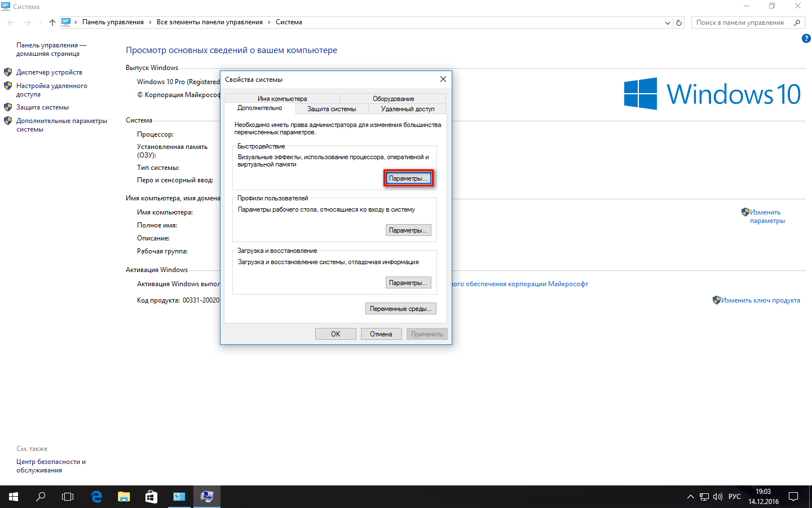This screenshot has width=812, height=508.
Task: Click the Процессор label
Action: 155,134
